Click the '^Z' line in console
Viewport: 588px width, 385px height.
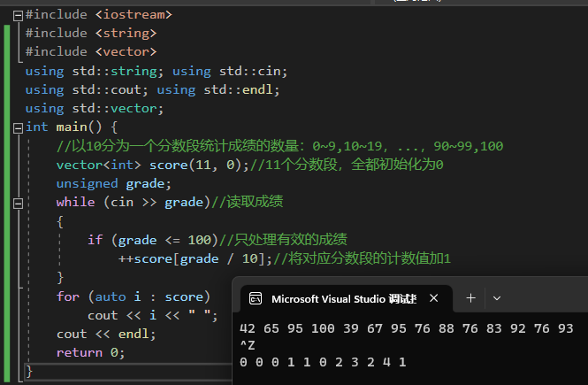click(x=248, y=345)
